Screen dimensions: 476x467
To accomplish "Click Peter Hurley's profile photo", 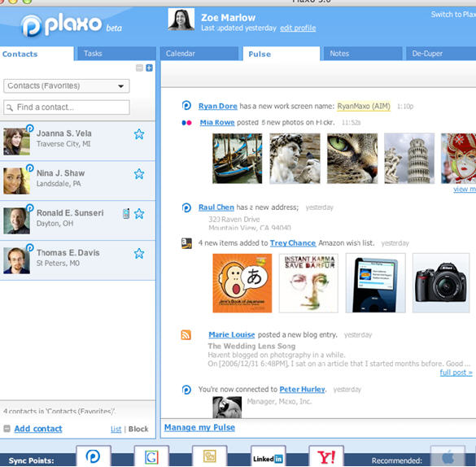I will [227, 408].
